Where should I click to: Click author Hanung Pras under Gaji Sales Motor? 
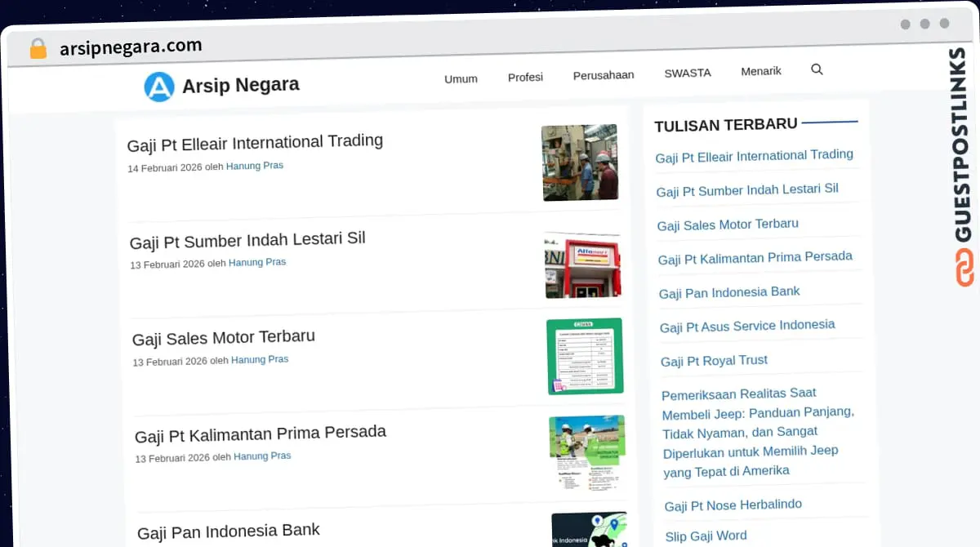[x=260, y=359]
